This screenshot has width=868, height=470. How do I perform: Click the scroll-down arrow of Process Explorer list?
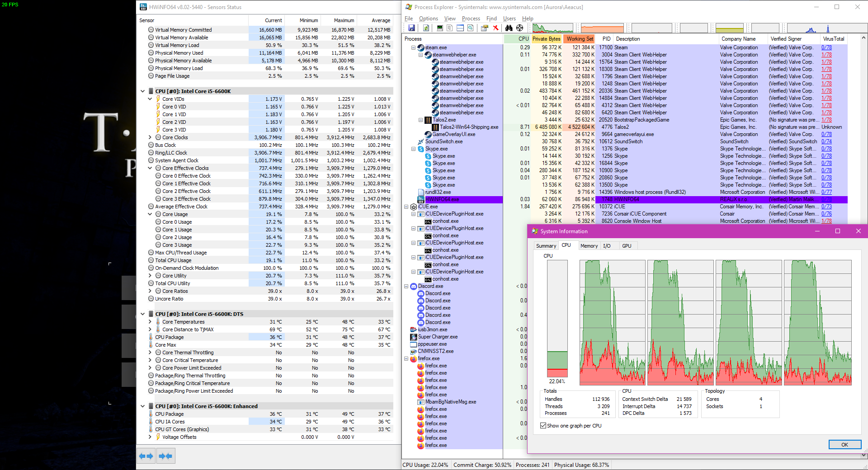[864, 455]
